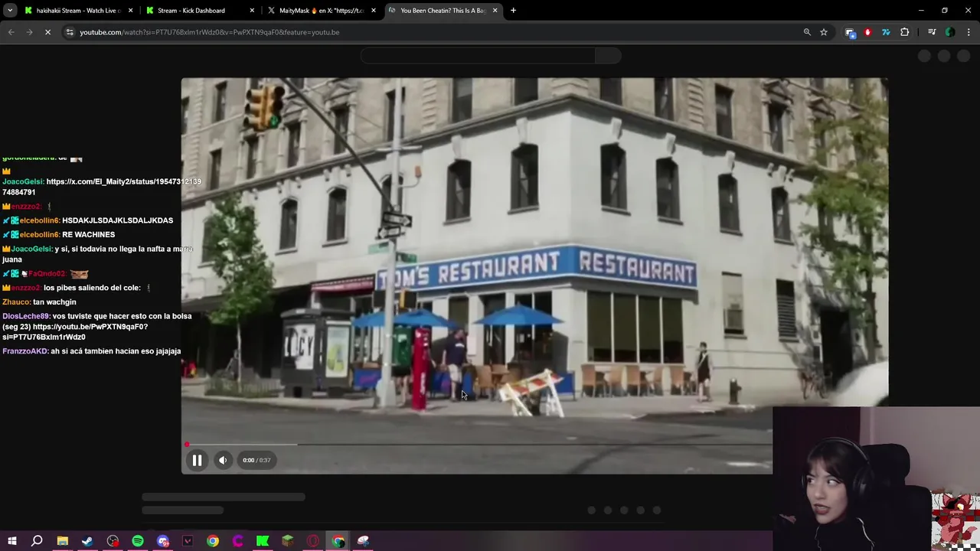This screenshot has width=980, height=551.
Task: Close the Kick Dashboard tab
Action: 252,11
